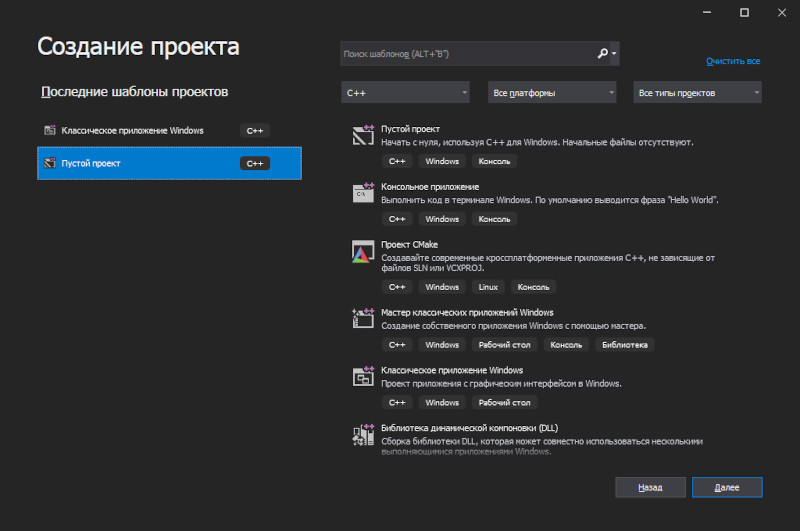Viewport: 800px width, 531px height.
Task: Click the Консольное приложение template icon
Action: tap(363, 193)
